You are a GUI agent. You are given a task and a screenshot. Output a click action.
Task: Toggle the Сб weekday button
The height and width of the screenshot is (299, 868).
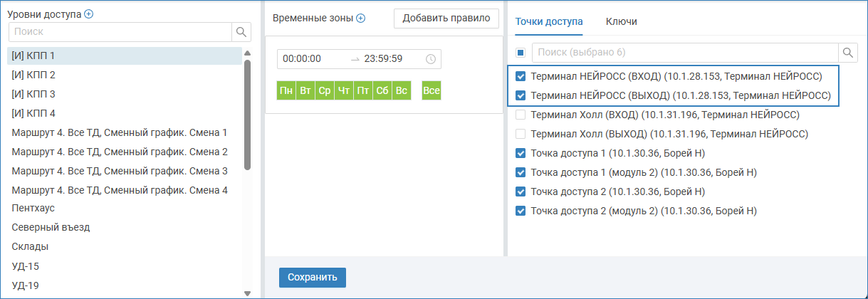[382, 91]
